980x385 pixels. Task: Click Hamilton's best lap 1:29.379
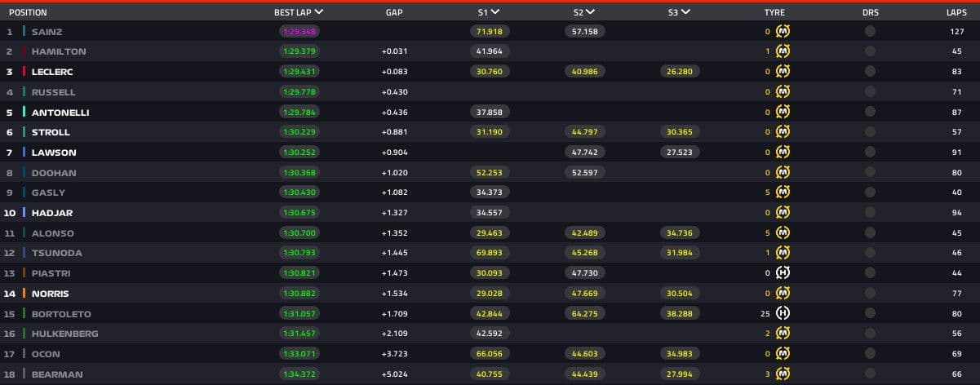299,51
